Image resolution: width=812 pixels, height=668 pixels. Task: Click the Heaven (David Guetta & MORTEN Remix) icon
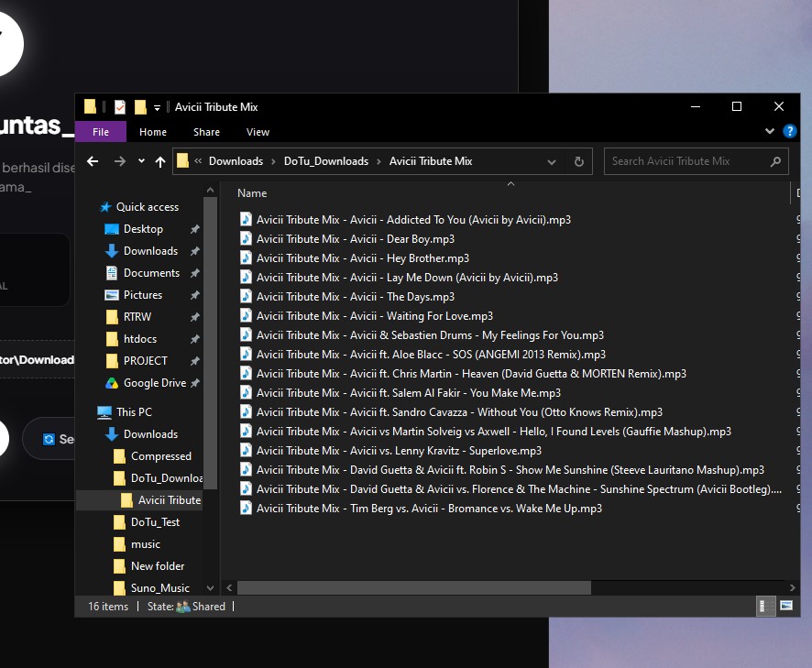[x=246, y=373]
